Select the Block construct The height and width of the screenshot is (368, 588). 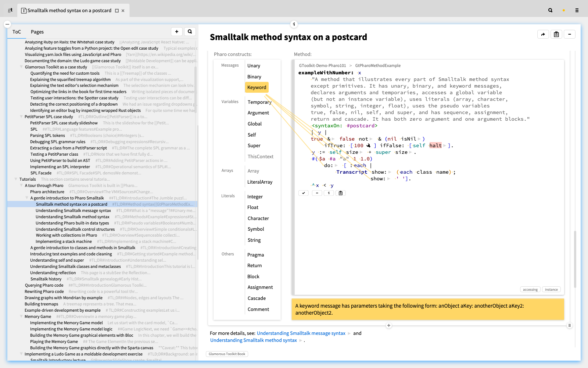253,277
